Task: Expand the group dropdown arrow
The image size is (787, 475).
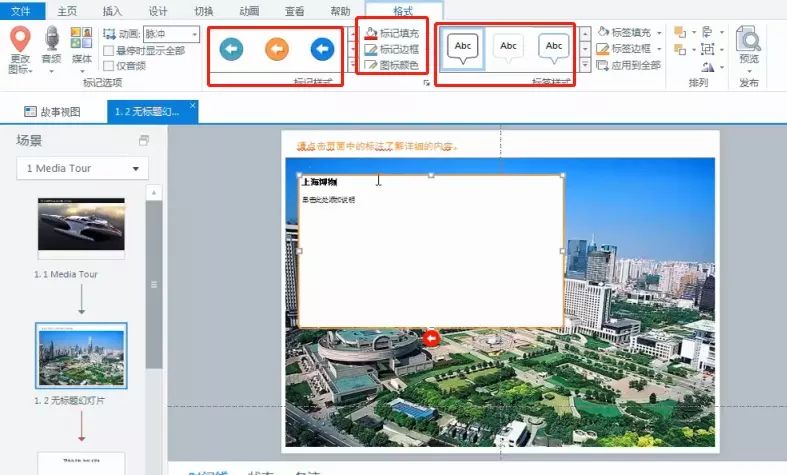Action: tap(722, 50)
